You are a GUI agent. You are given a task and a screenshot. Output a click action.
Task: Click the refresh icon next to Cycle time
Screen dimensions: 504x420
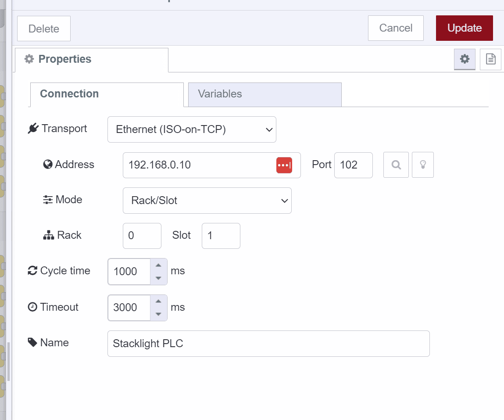(32, 270)
